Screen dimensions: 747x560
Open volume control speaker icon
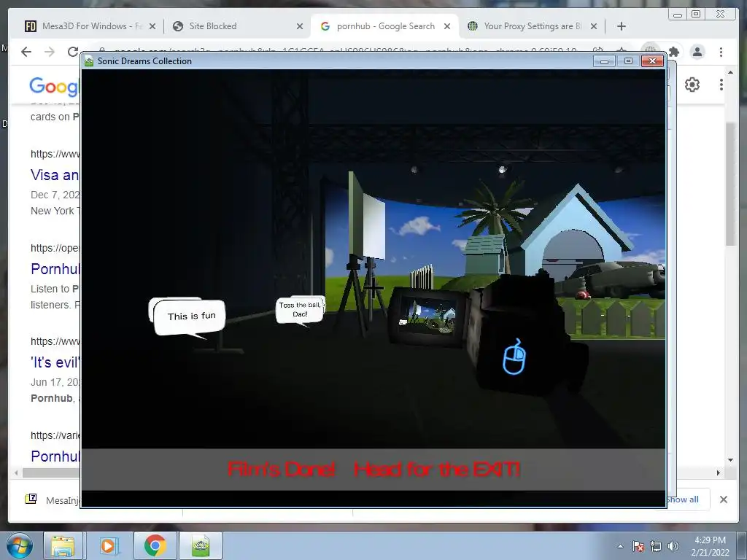pos(673,546)
